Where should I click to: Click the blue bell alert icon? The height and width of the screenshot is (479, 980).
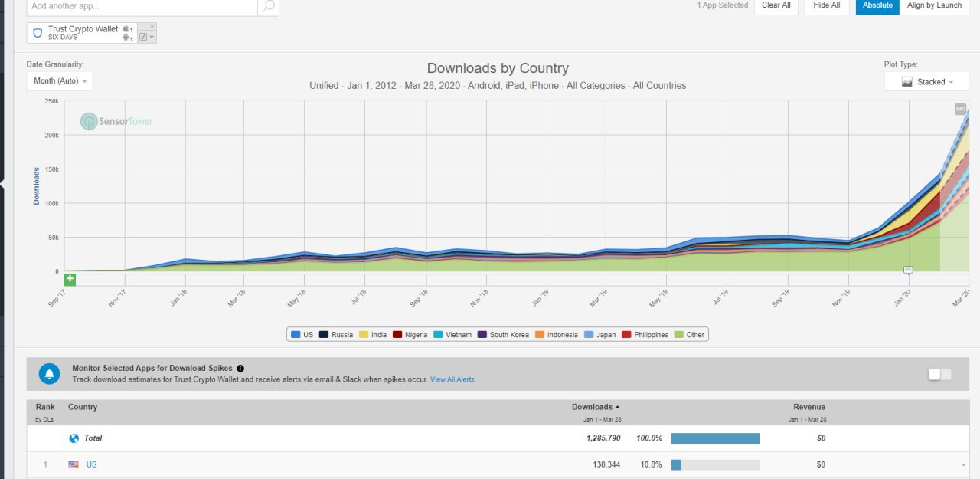[51, 373]
